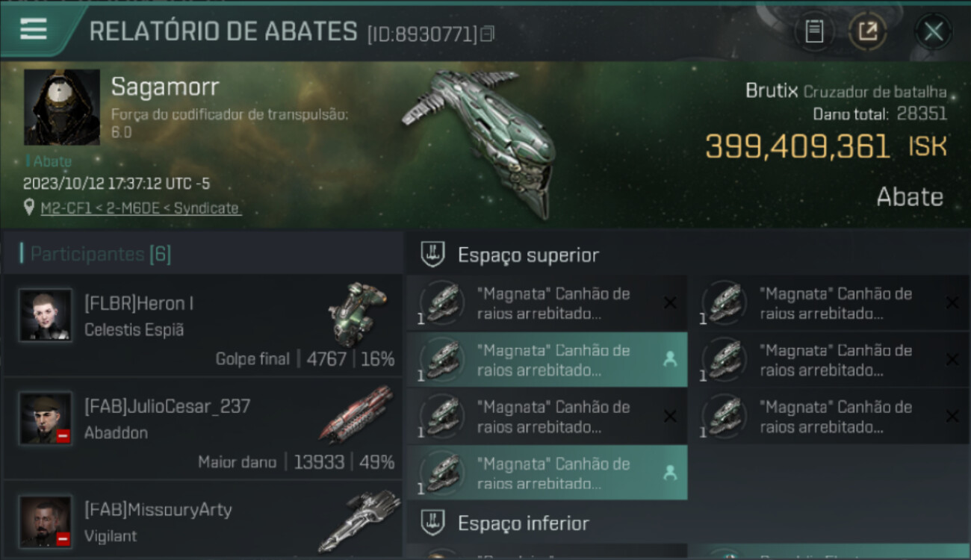Select first highlighted Magnata Canhão item
The image size is (971, 560).
pyautogui.click(x=547, y=360)
